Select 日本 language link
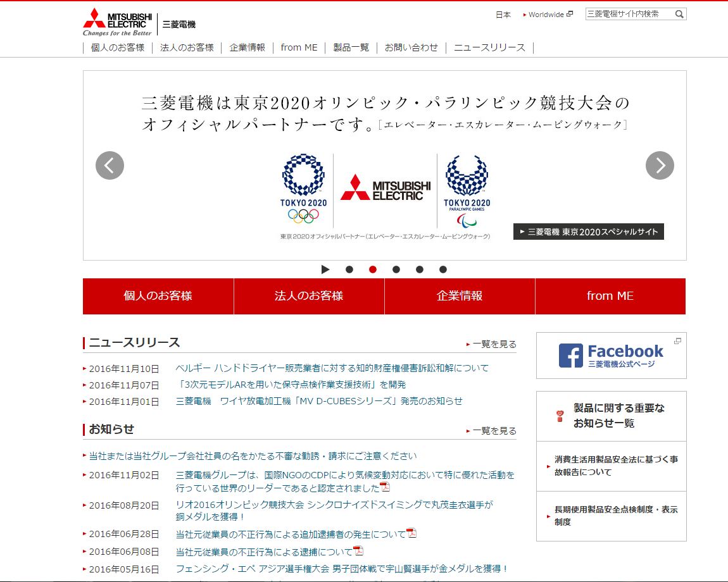The width and height of the screenshot is (728, 582). [x=503, y=15]
